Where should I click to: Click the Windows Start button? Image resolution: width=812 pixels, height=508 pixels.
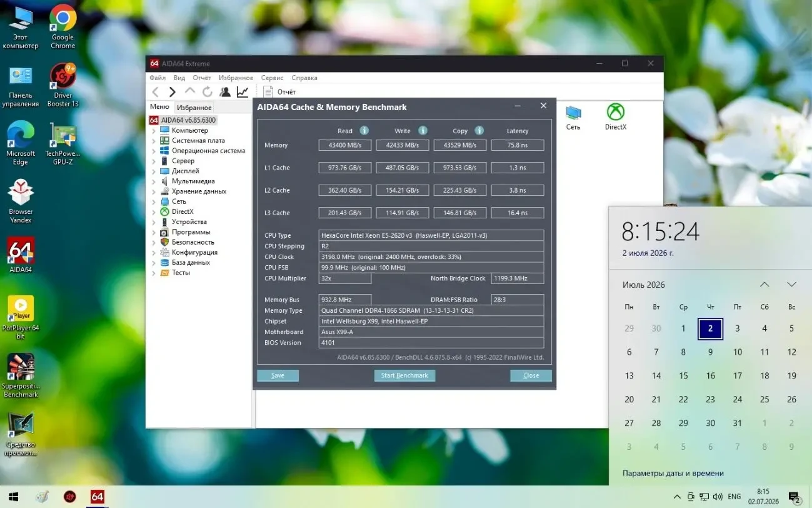pyautogui.click(x=13, y=497)
